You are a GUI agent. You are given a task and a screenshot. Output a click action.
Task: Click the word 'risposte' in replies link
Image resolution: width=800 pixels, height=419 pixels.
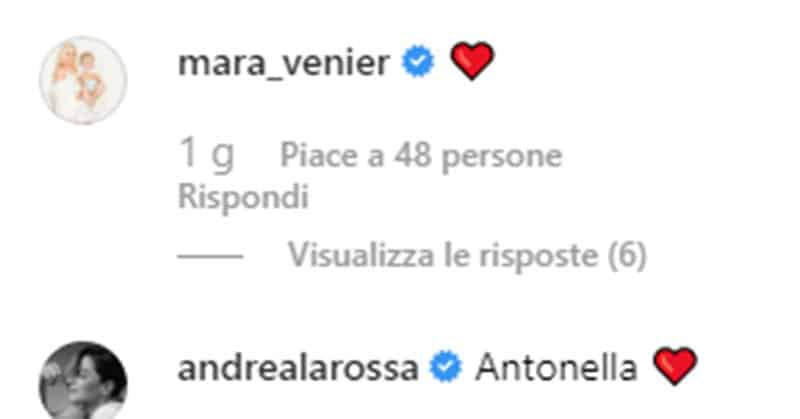539,256
